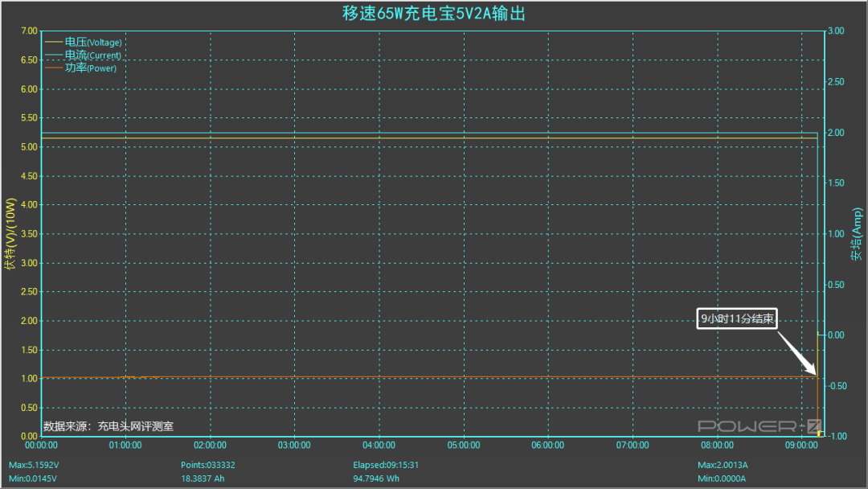Click the 03:00:00 time axis tick label

click(294, 446)
